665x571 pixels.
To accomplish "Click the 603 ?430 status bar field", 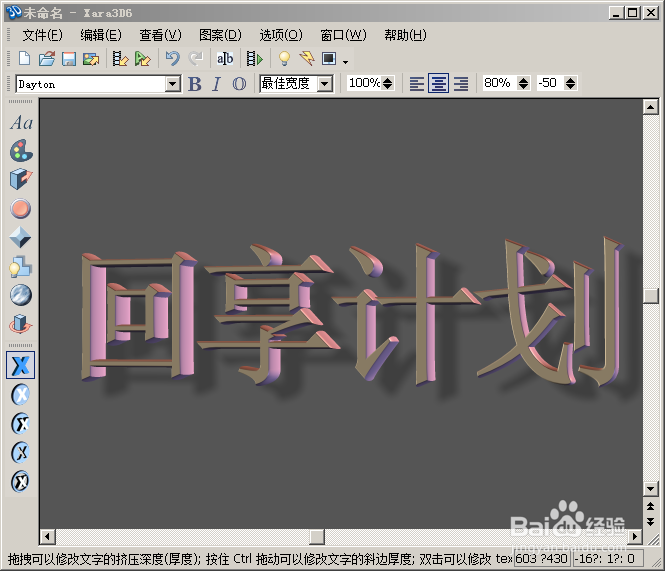I will click(x=542, y=559).
